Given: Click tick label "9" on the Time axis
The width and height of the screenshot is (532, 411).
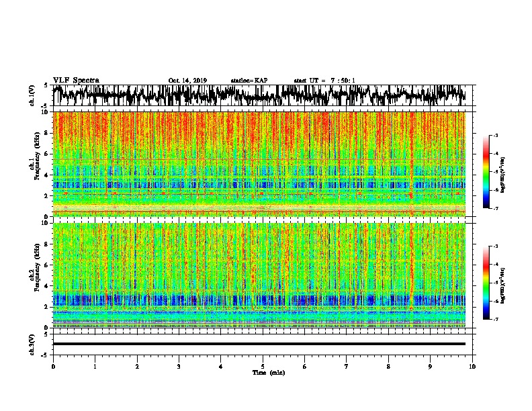Looking at the screenshot, I should 430,367.
